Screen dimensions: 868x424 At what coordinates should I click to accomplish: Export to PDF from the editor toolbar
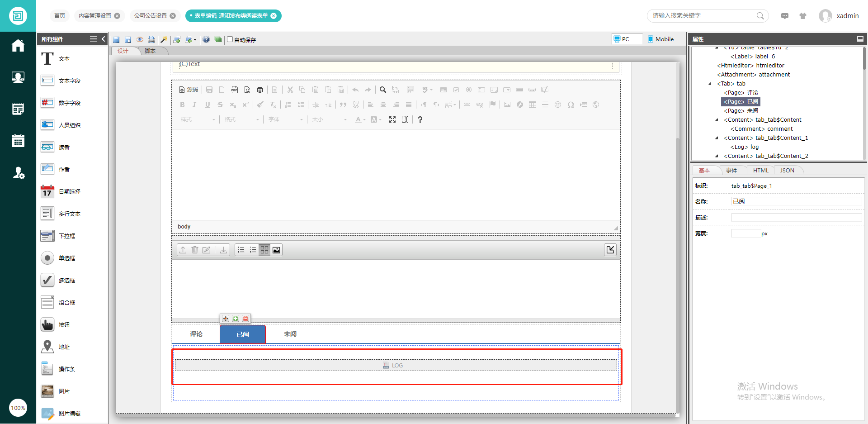(234, 90)
